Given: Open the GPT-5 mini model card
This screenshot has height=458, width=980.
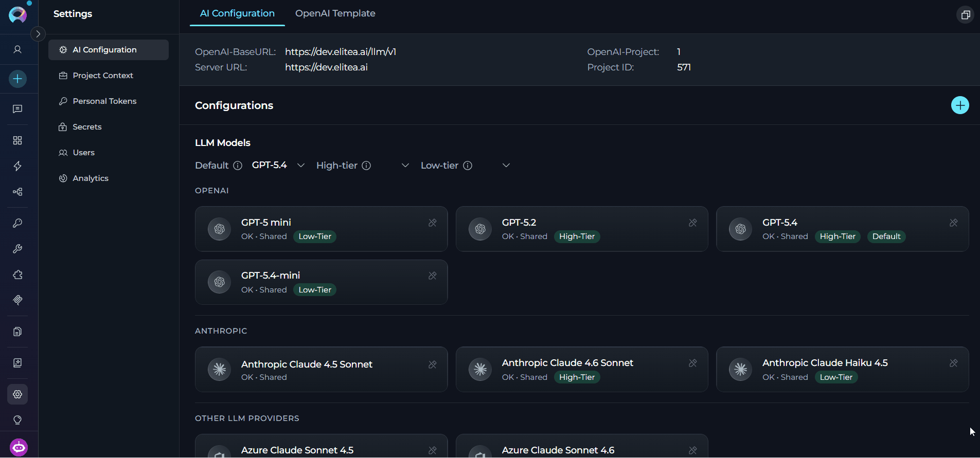Looking at the screenshot, I should click(x=321, y=229).
